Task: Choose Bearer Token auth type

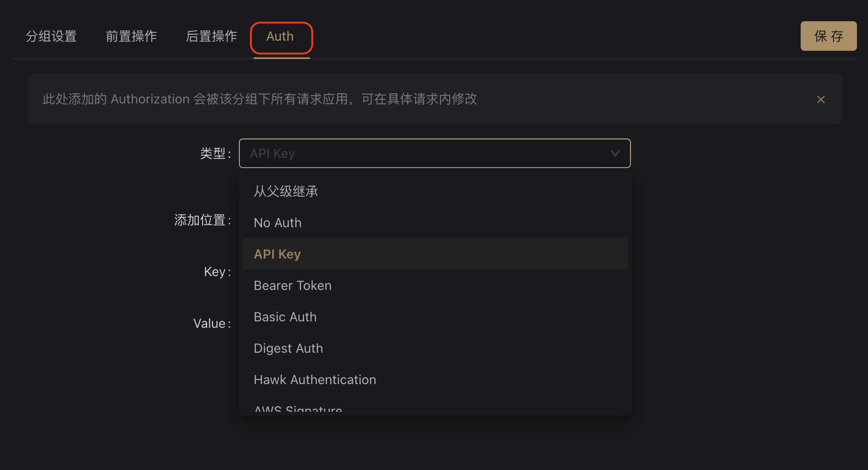Action: coord(292,285)
